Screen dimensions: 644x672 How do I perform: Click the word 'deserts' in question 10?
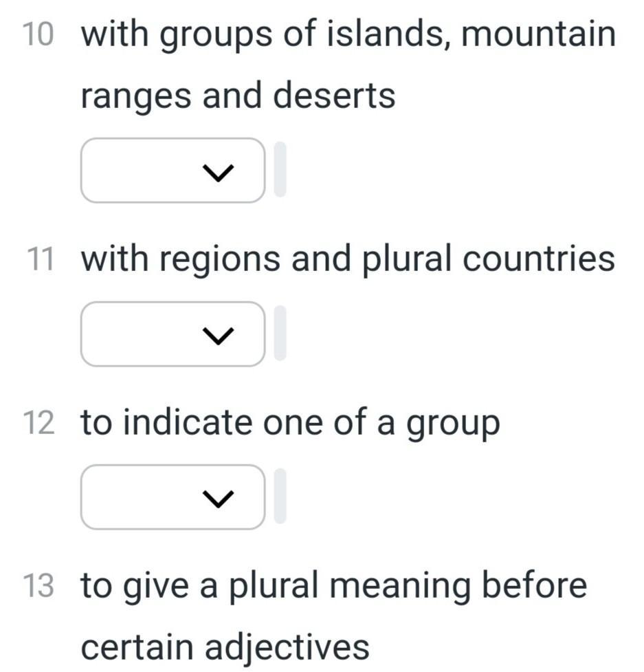pos(334,96)
